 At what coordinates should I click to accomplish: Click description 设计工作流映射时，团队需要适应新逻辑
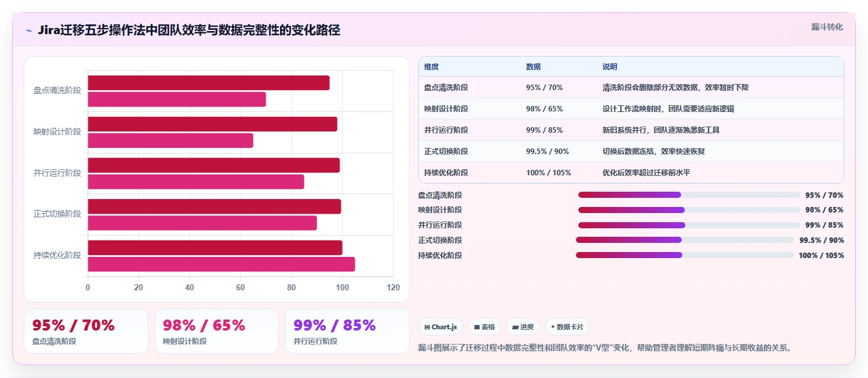click(668, 109)
